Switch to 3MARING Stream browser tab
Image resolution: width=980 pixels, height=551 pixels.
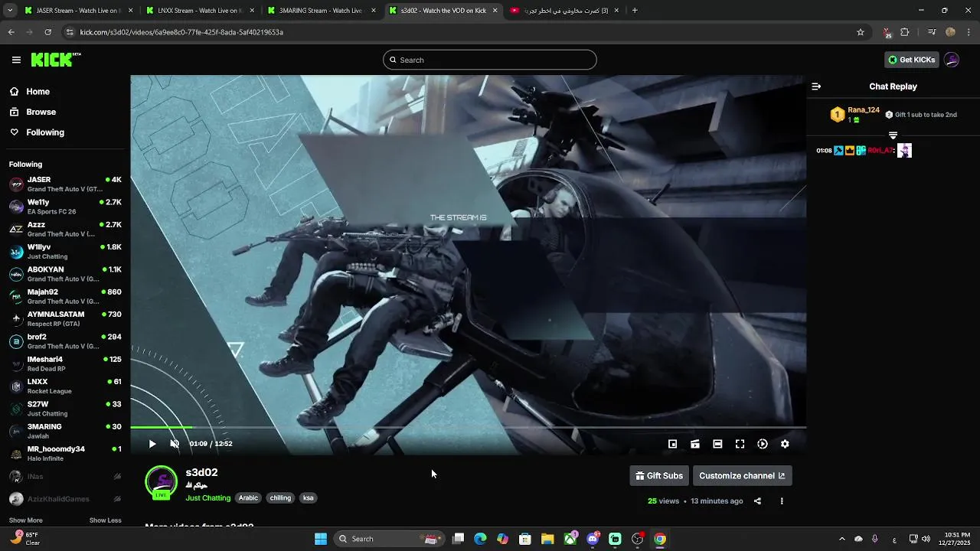click(322, 11)
